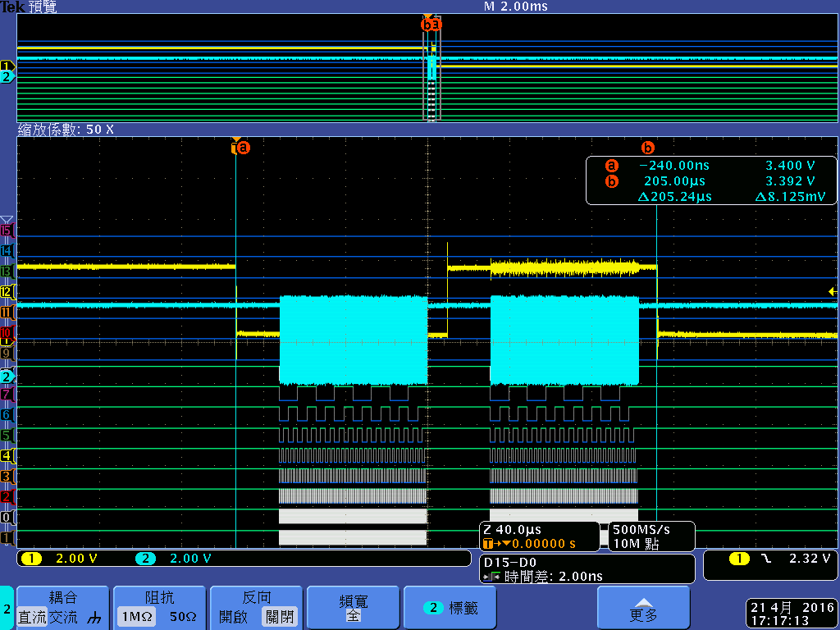Click the '500MS/s' sample rate readout
Image resolution: width=840 pixels, height=630 pixels.
641,530
